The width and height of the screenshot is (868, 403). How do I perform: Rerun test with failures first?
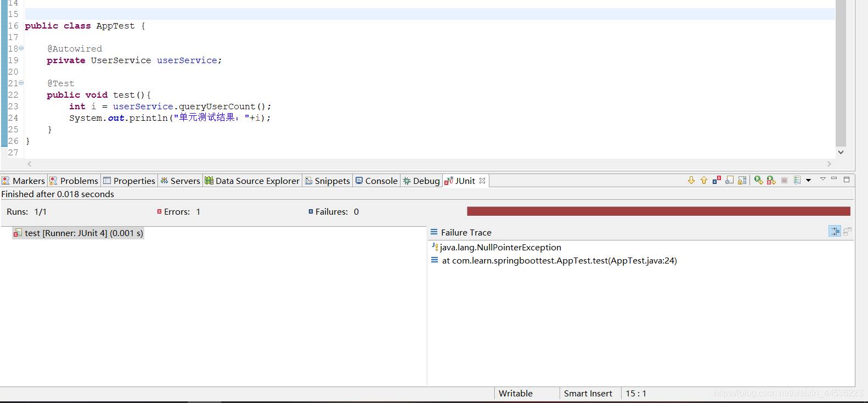click(x=771, y=180)
